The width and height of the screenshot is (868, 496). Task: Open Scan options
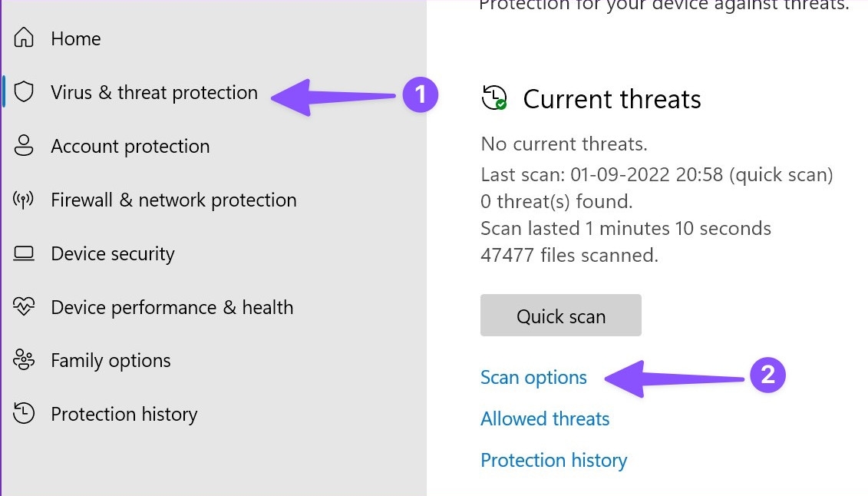(x=533, y=377)
